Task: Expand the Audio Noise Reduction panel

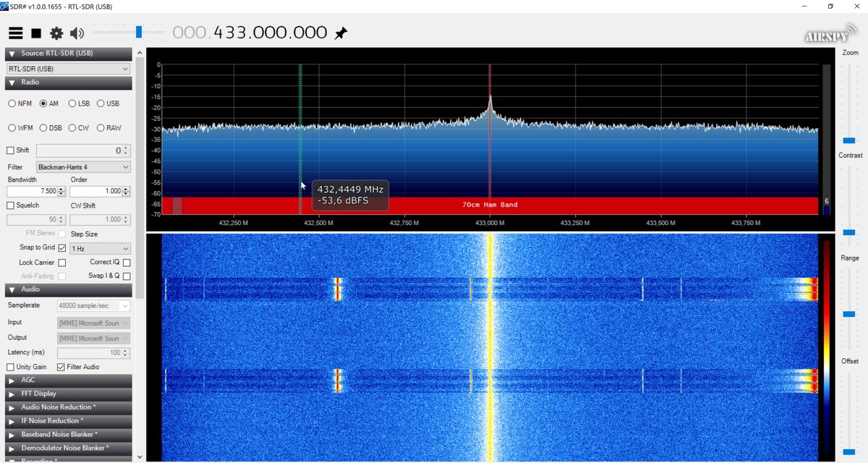Action: pos(69,407)
